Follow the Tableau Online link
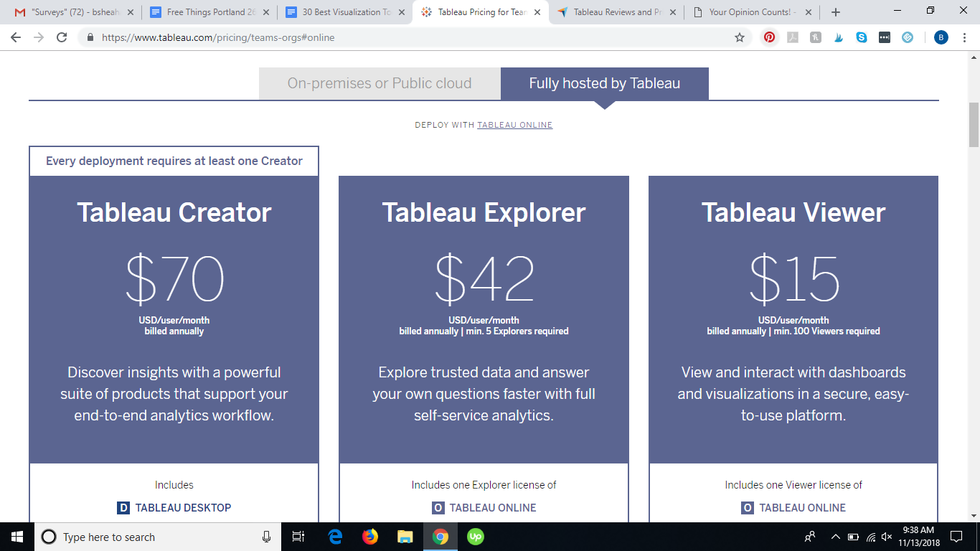The width and height of the screenshot is (980, 551). tap(515, 125)
